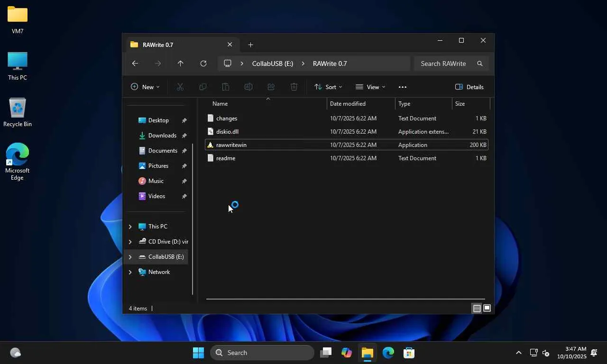Open the Sort dropdown menu

(x=328, y=87)
